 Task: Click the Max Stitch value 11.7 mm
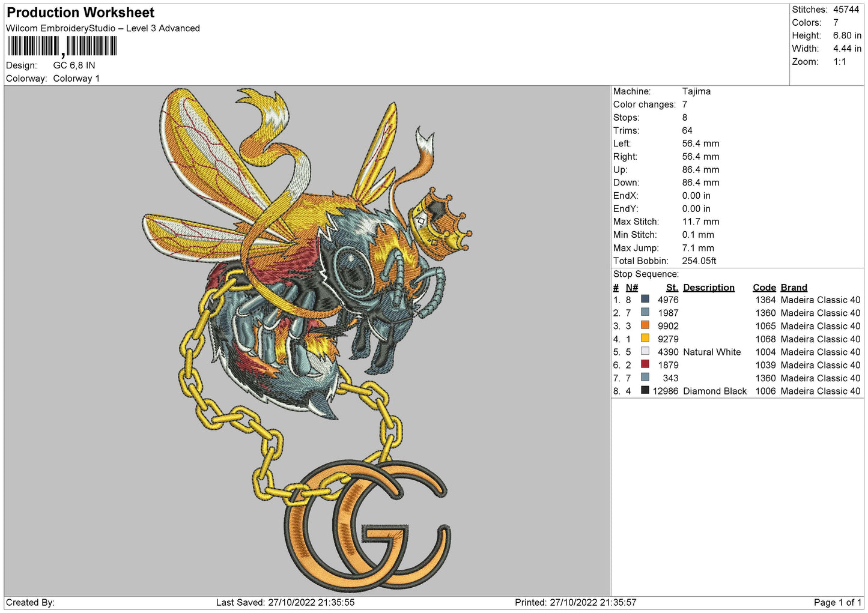pyautogui.click(x=700, y=222)
